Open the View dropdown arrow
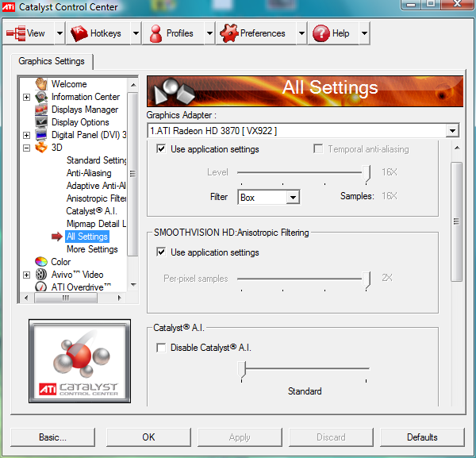 [59, 33]
